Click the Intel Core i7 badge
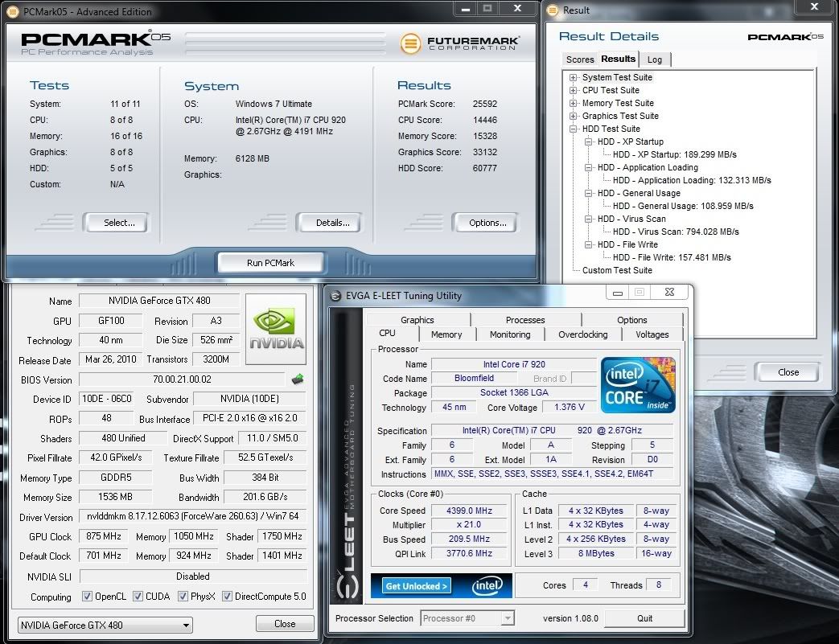This screenshot has height=644, width=839. point(638,385)
